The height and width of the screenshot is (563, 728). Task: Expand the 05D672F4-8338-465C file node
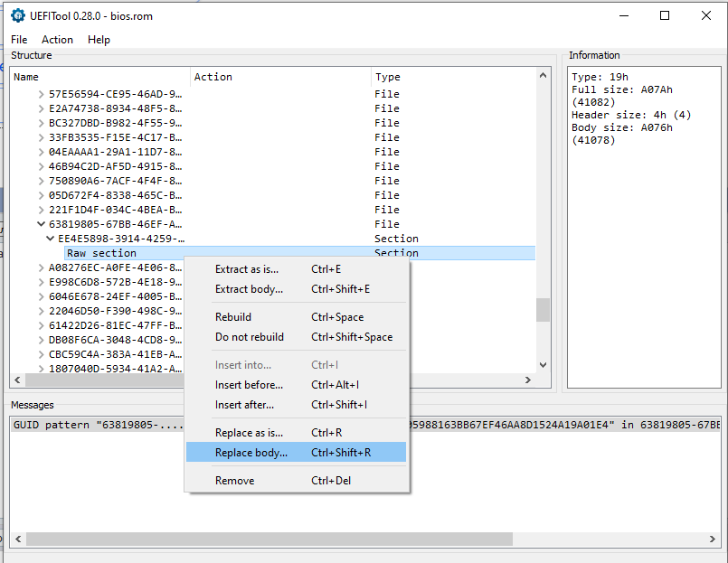click(41, 195)
